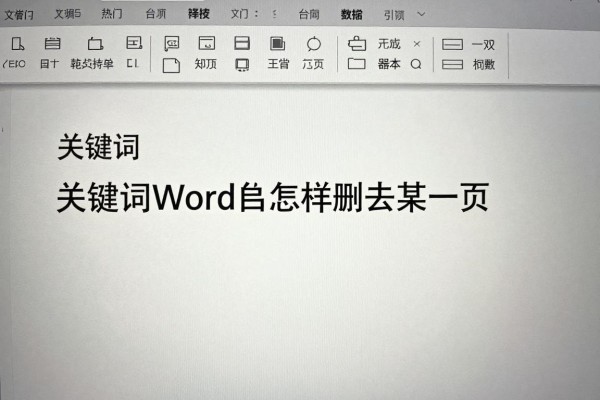Open the second ribbon tab beginning with 文
600x400 pixels.
click(x=67, y=14)
